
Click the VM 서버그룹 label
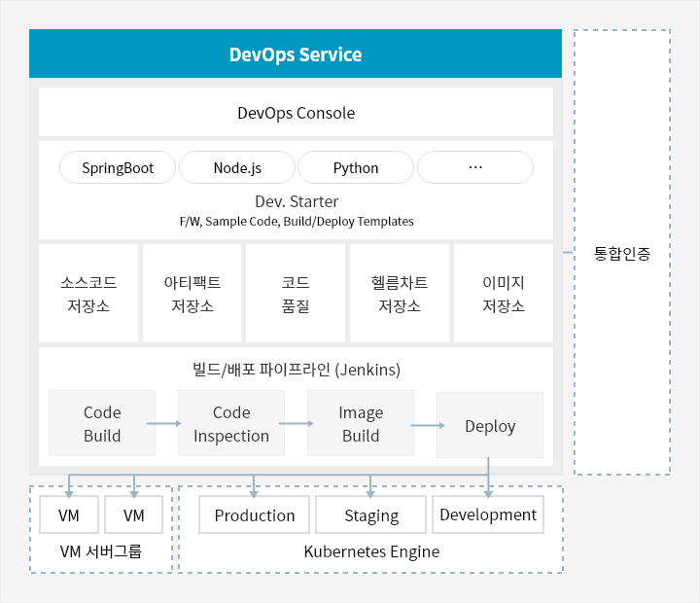[101, 551]
